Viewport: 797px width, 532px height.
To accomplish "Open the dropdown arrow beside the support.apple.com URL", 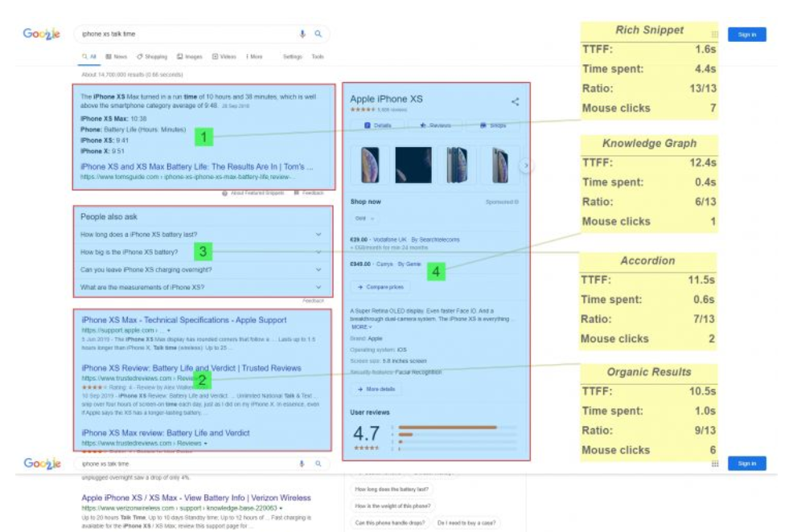I will [169, 331].
